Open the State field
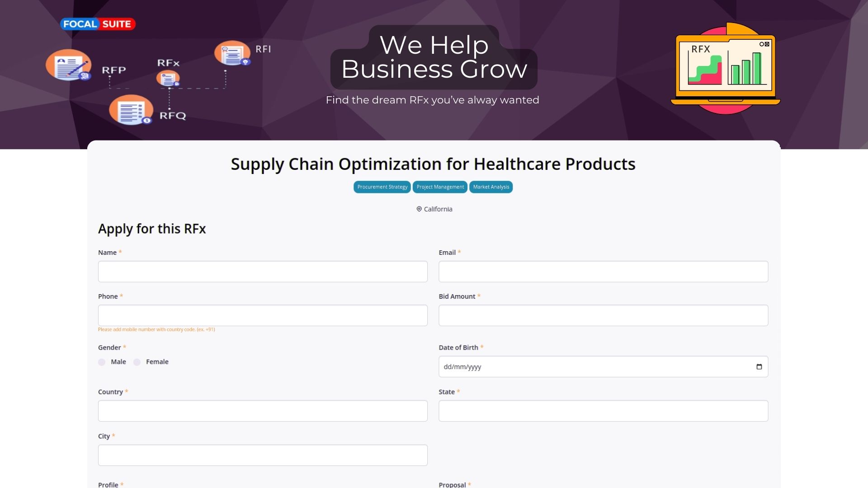868x488 pixels. [603, 411]
